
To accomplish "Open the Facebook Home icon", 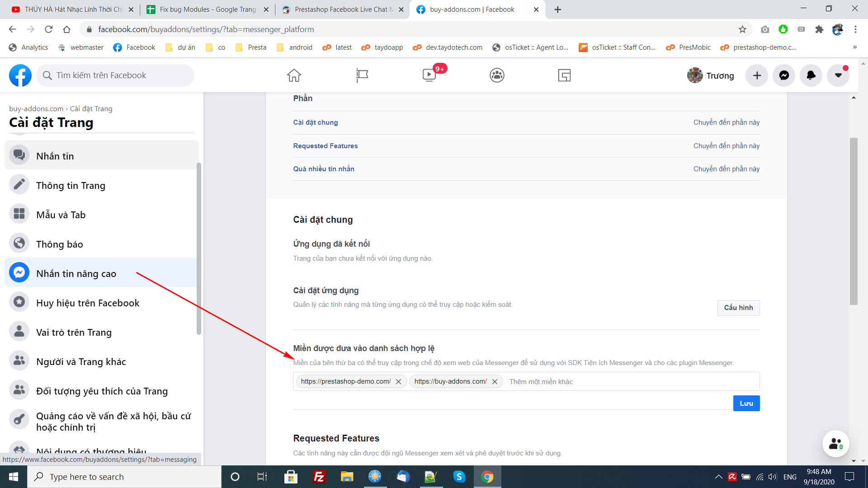I will click(294, 75).
